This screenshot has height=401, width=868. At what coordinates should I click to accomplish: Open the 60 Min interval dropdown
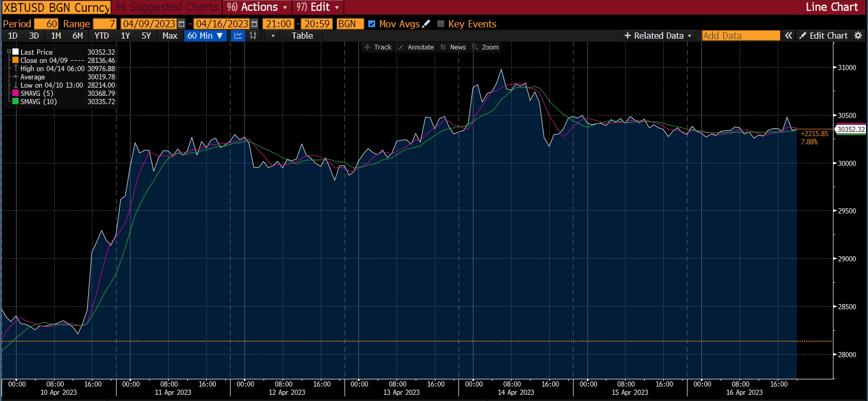(205, 36)
